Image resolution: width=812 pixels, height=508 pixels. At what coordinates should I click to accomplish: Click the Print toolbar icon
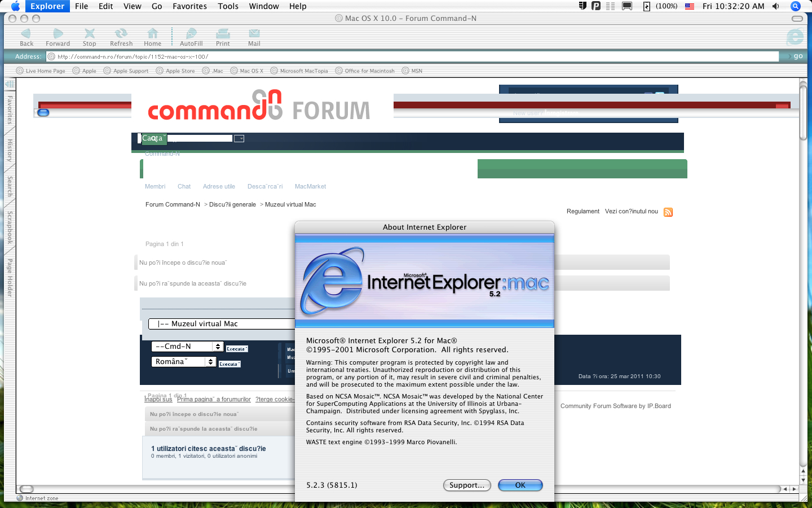tap(223, 34)
